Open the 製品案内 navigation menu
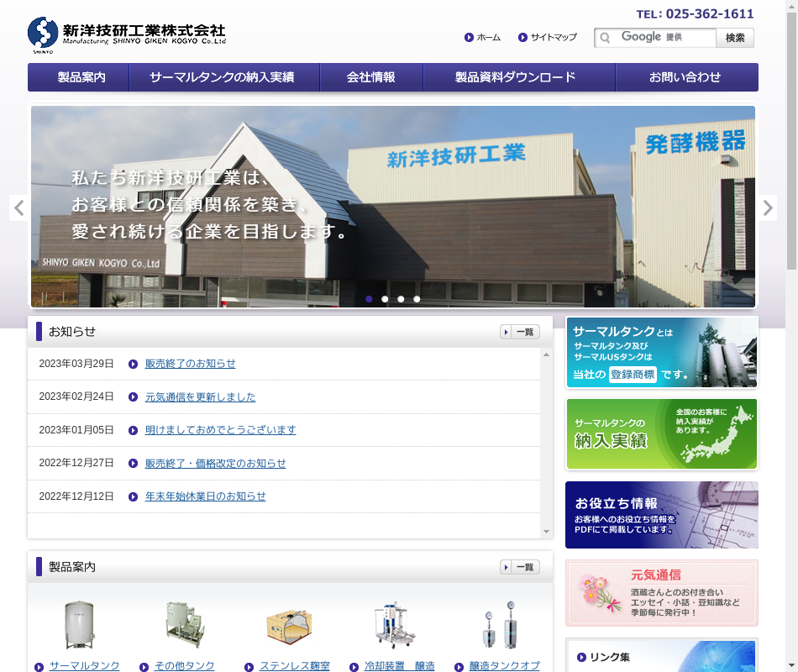This screenshot has height=672, width=798. click(81, 77)
